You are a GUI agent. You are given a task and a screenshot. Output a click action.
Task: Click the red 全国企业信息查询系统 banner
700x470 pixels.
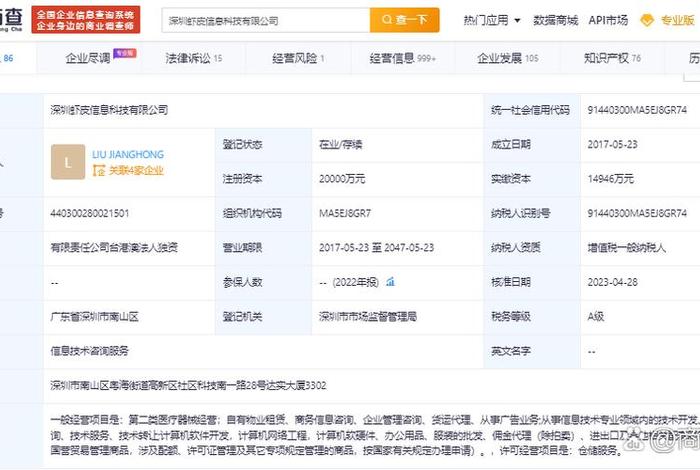(86, 20)
